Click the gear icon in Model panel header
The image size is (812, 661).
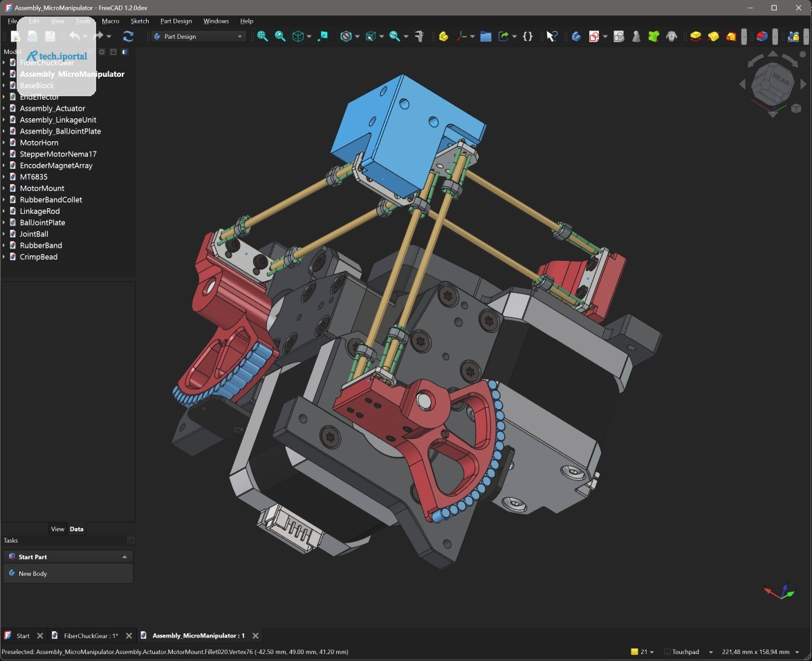click(102, 52)
